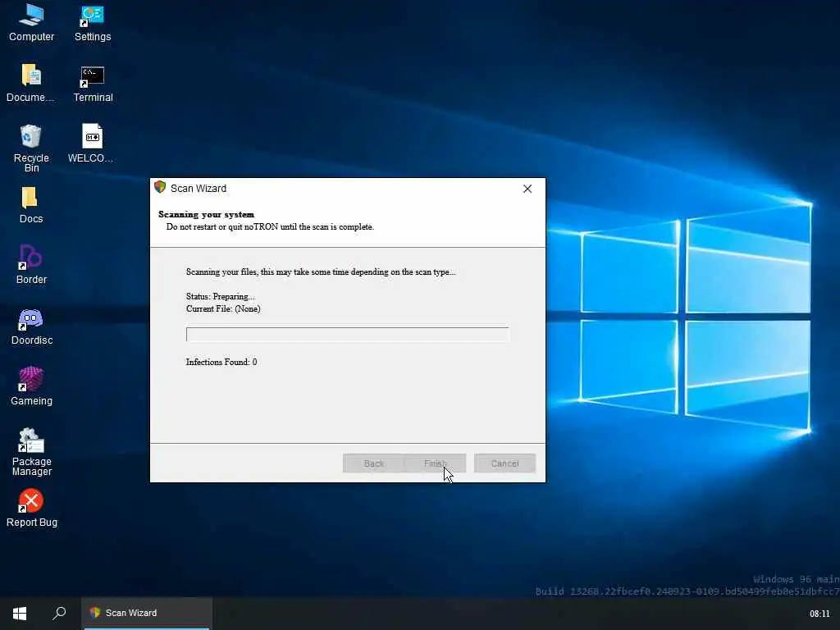This screenshot has height=630, width=840.
Task: Open the Computer desktop icon
Action: 31,22
